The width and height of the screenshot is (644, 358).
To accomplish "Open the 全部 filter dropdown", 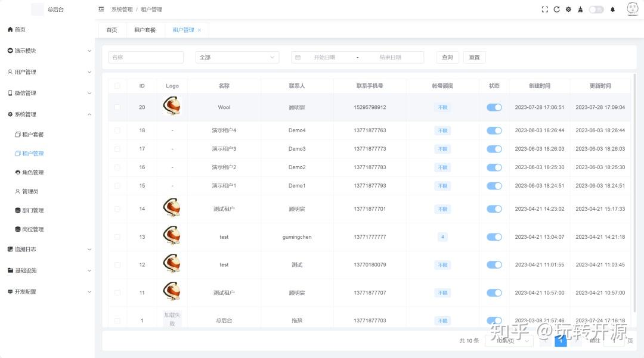I will click(x=237, y=57).
